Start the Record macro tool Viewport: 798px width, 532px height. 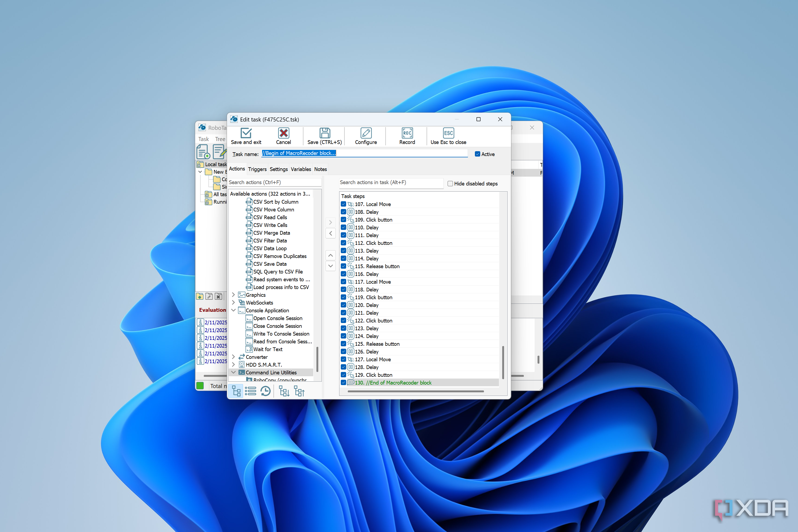tap(407, 136)
